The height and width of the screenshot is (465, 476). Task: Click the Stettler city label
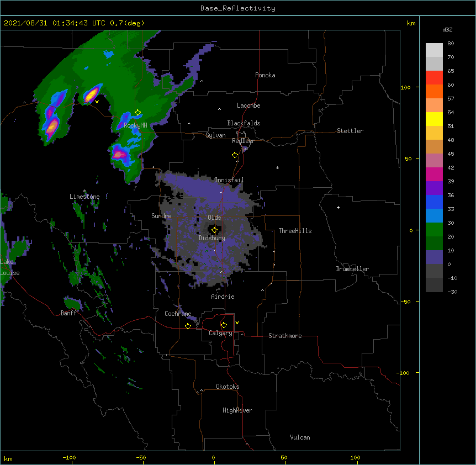(x=350, y=131)
